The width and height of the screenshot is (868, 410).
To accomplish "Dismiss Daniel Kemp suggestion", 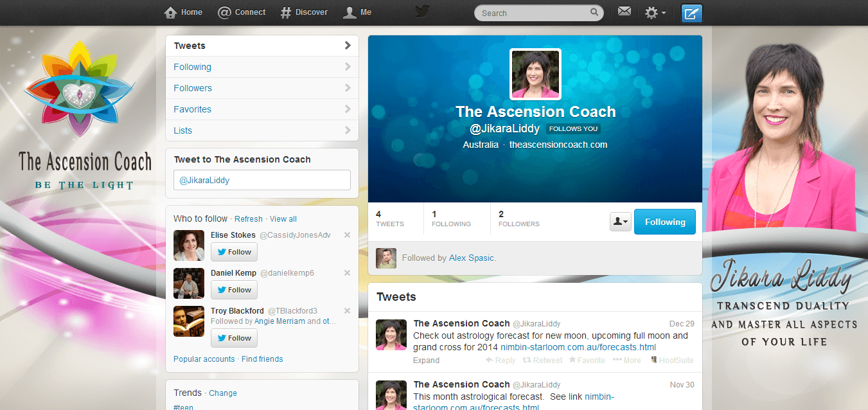I will tap(347, 273).
